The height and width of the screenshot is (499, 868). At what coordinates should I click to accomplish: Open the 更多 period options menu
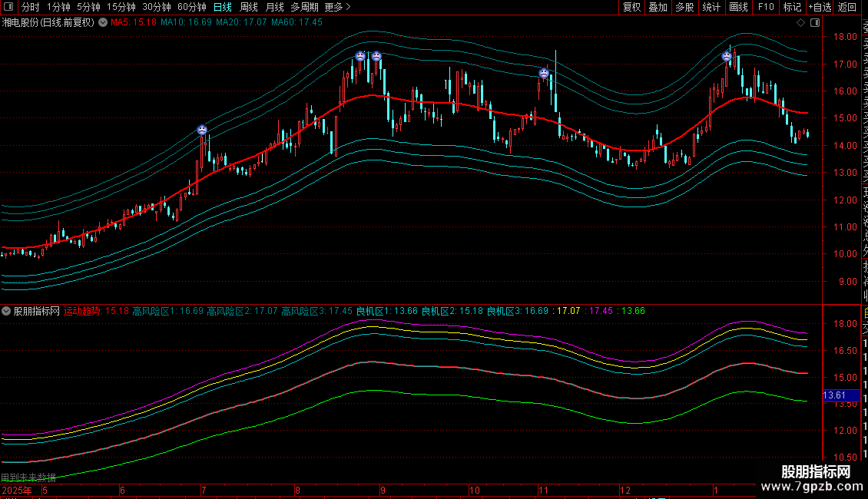(x=337, y=7)
